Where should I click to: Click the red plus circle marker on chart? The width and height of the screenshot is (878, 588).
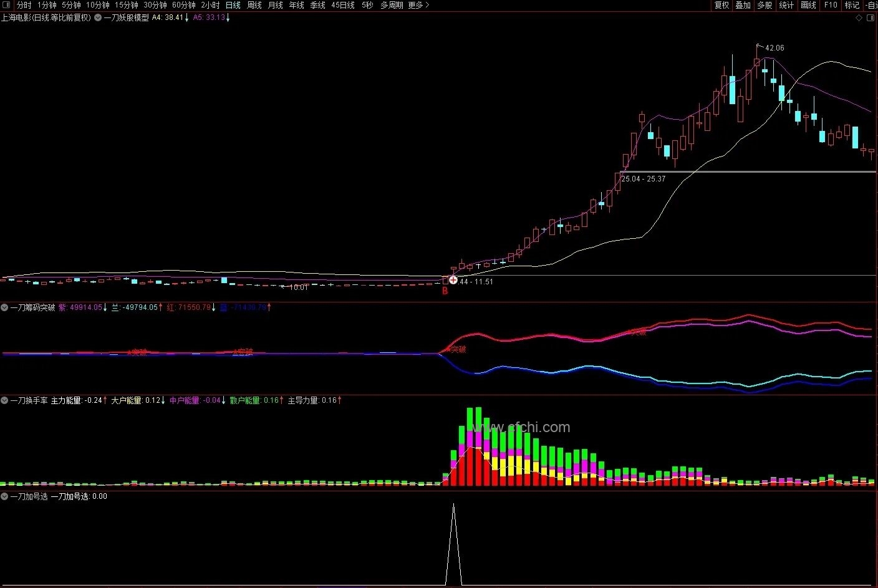click(x=453, y=281)
